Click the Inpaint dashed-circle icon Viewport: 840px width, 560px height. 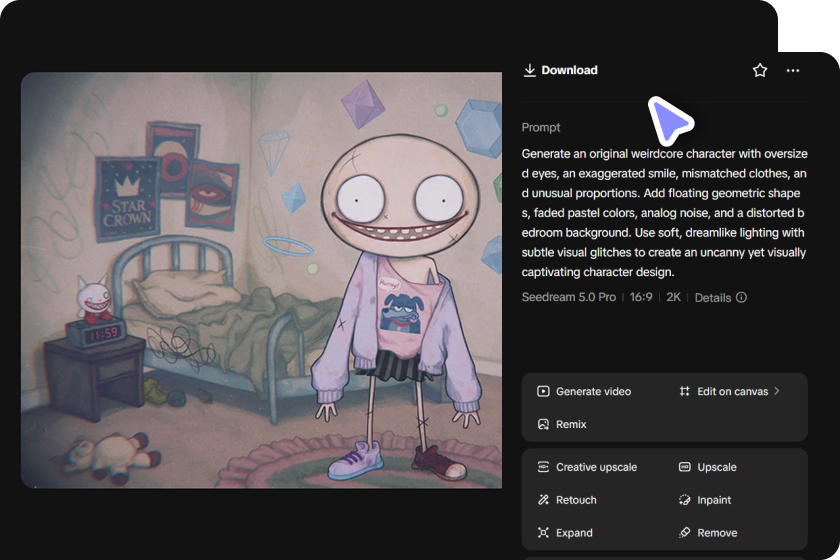point(684,499)
